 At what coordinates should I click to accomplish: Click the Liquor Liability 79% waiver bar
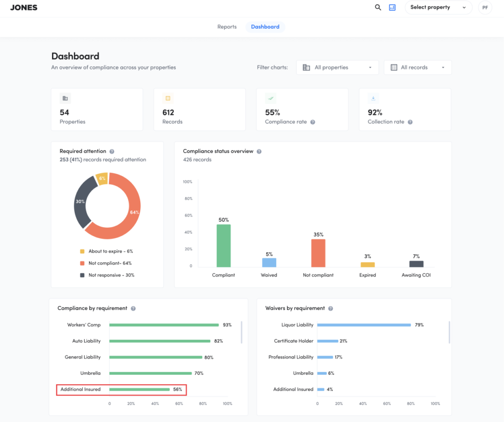(x=364, y=325)
